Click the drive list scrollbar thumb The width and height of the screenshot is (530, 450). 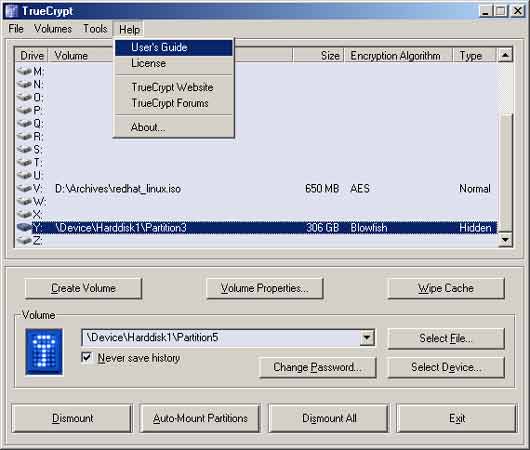505,172
